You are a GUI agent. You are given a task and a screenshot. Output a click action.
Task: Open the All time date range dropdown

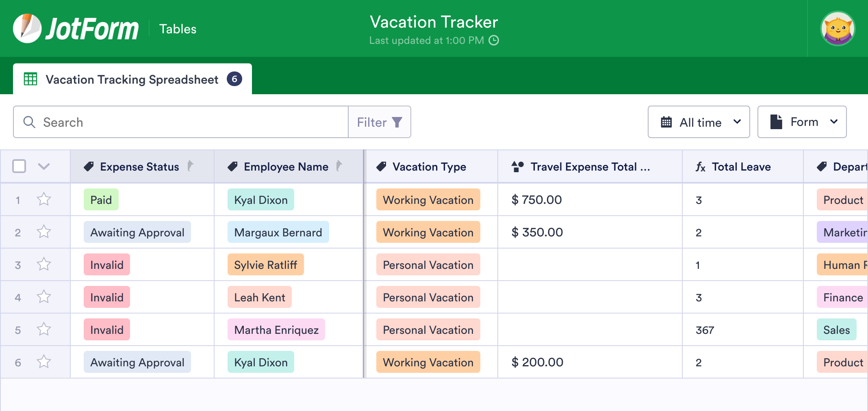pyautogui.click(x=699, y=122)
